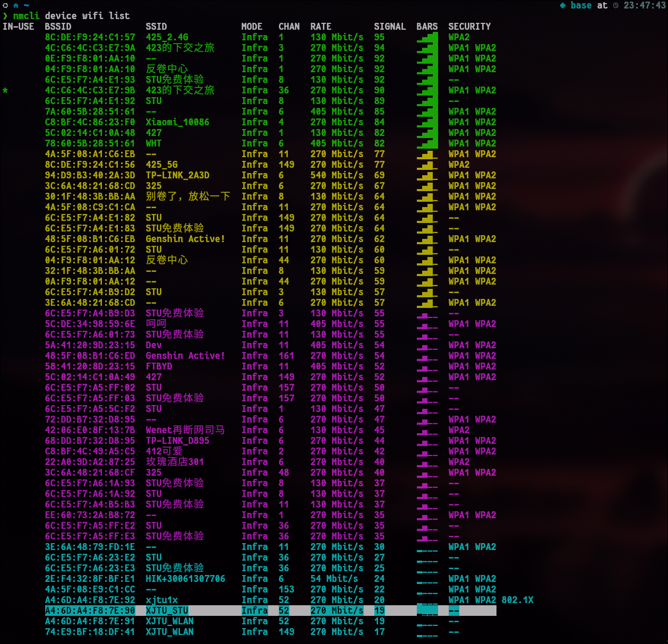Image resolution: width=668 pixels, height=644 pixels.
Task: Click the green prompt chevron before nmcli
Action: click(5, 16)
